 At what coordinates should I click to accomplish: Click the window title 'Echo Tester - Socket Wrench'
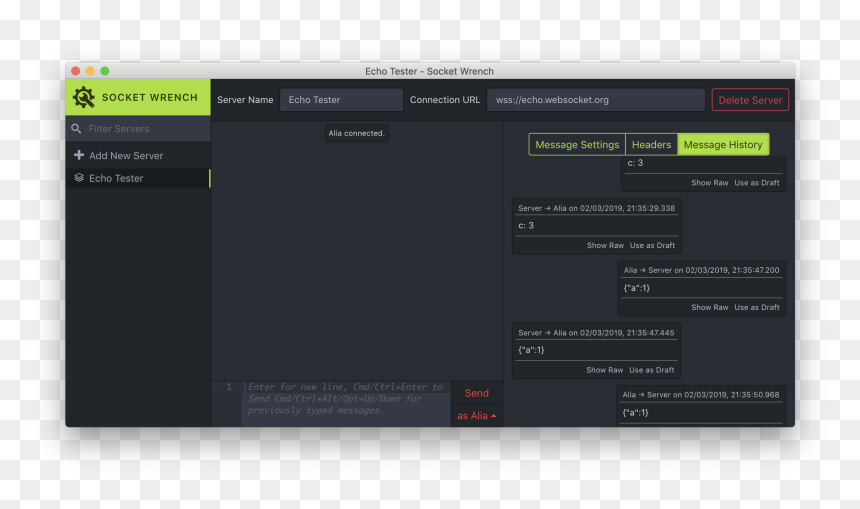(429, 71)
